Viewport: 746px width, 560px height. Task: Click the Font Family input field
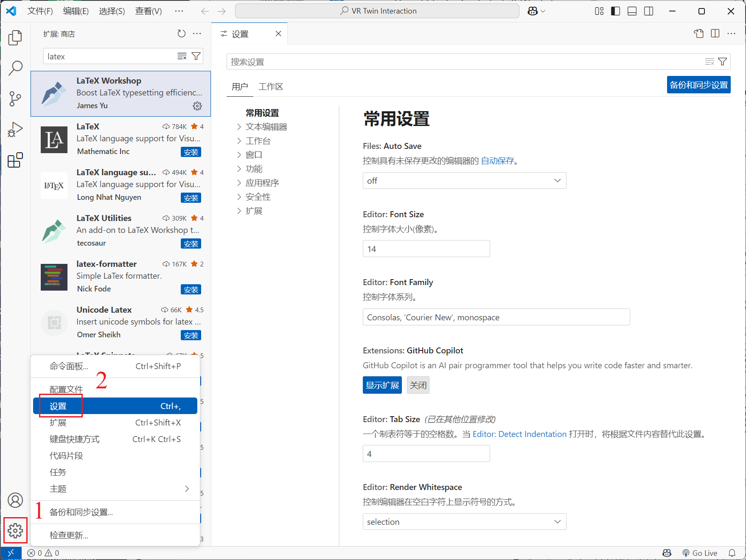(496, 317)
